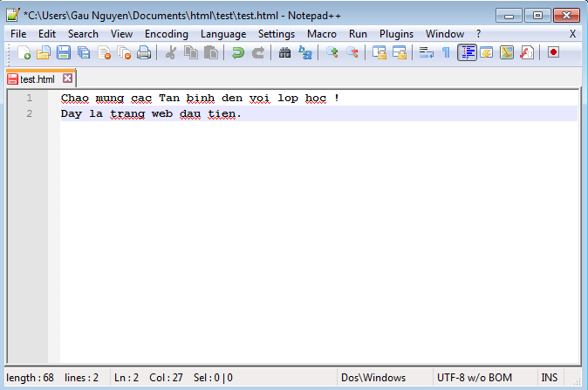Viewport: 588px width, 390px height.
Task: Zoom in with magnifier plus icon
Action: pyautogui.click(x=332, y=52)
